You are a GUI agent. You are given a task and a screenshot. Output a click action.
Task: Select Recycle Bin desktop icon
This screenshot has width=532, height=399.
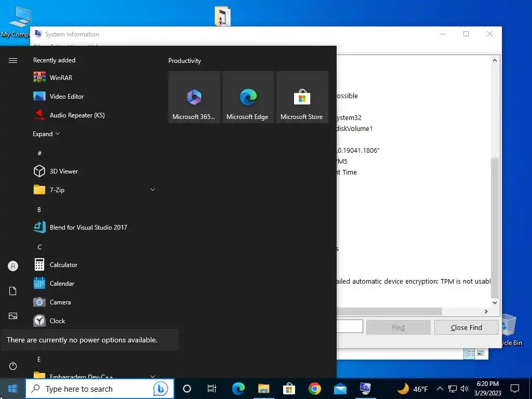tap(512, 330)
